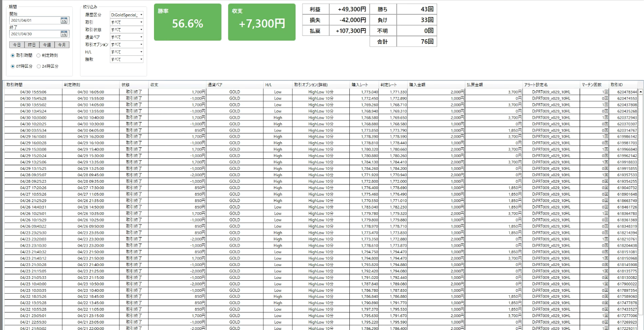
Task: Click the マーチン回数 column header
Action: click(594, 85)
